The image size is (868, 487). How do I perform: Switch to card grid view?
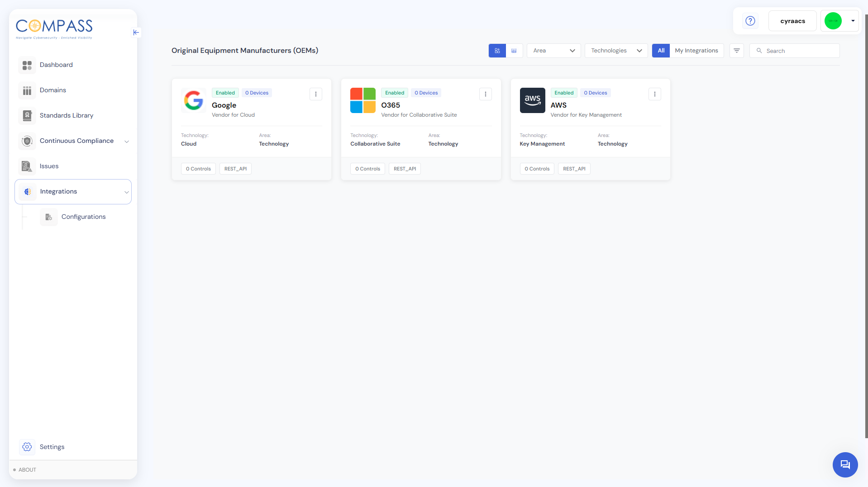(497, 51)
